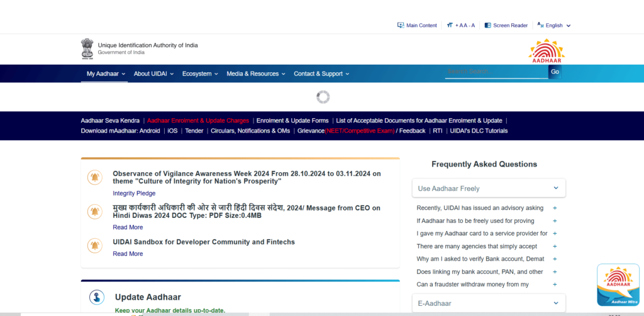Open the Aadhaar Mitra chatbot icon

618,286
